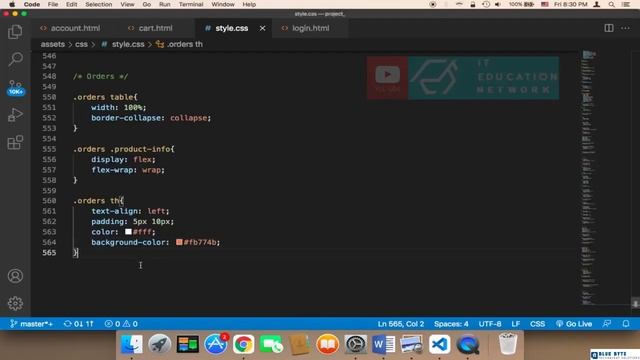Open the Accounts menu icon
The height and width of the screenshot is (360, 640).
(x=15, y=276)
